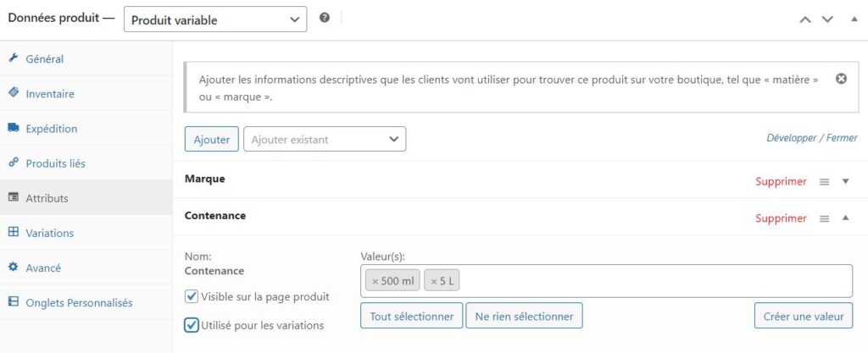Click the drag handle for Marque
Viewport: 868px width, 353px height.
click(824, 181)
